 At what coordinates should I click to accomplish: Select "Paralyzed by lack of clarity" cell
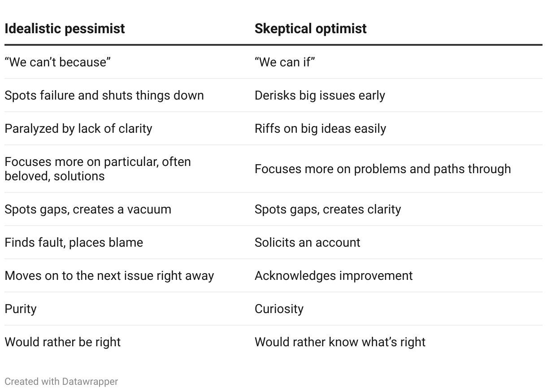click(x=78, y=128)
